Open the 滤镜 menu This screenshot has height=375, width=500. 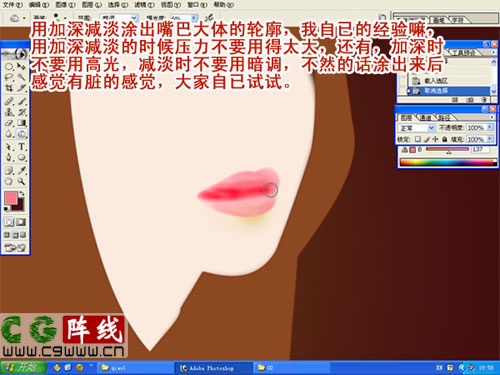tap(144, 5)
